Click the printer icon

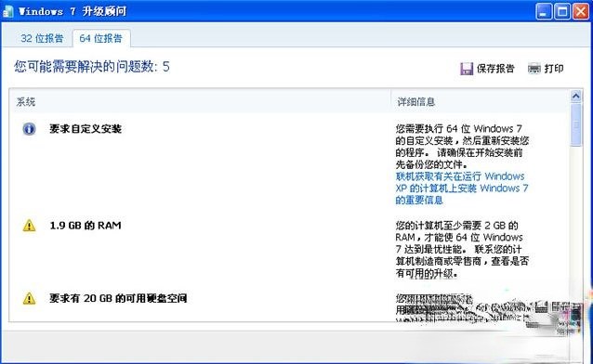pos(534,69)
